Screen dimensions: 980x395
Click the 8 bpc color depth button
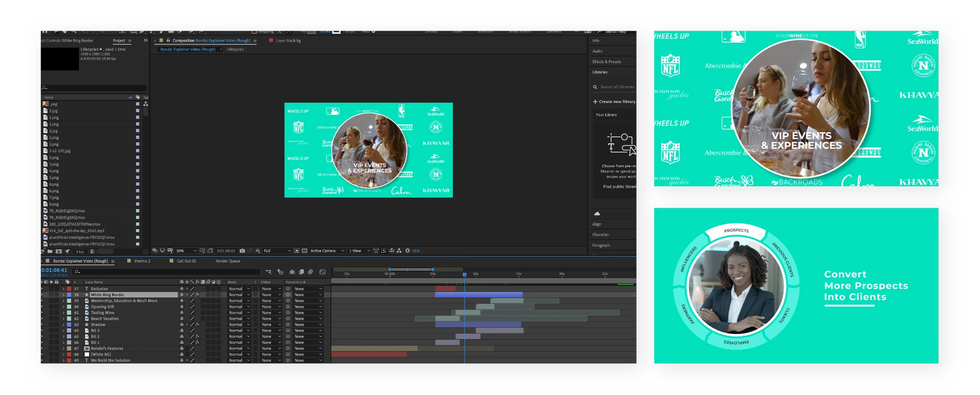pyautogui.click(x=80, y=251)
